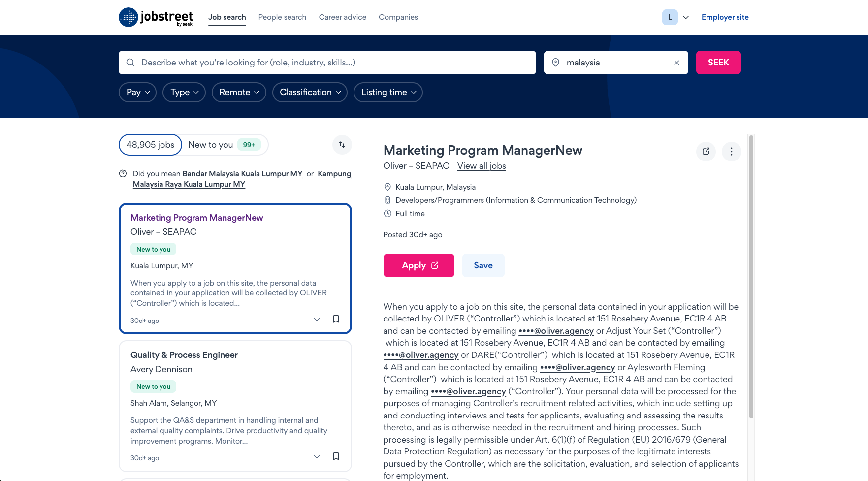This screenshot has width=868, height=481.
Task: Click the 'Full time' work type text
Action: pyautogui.click(x=410, y=214)
